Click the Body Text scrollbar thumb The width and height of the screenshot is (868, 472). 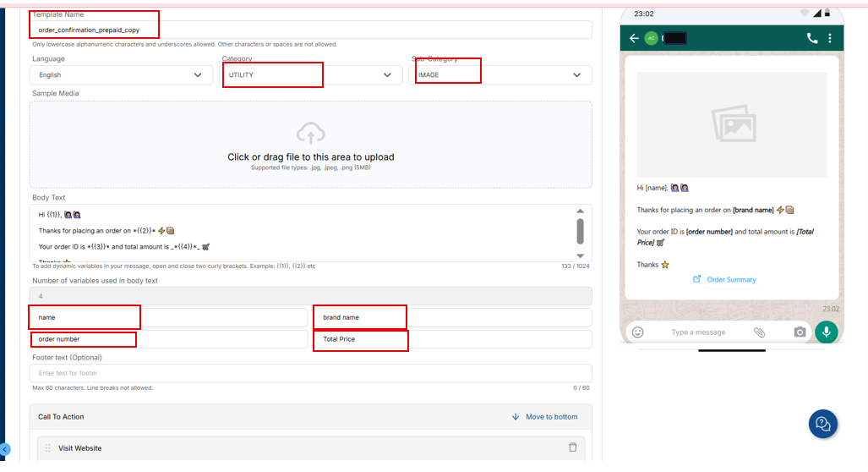click(580, 231)
